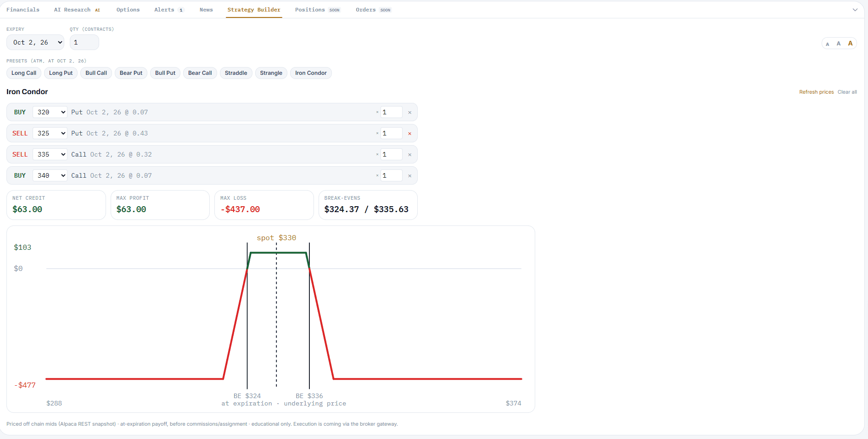Select the largest font size A
Viewport: 868px width, 439px height.
coord(850,43)
